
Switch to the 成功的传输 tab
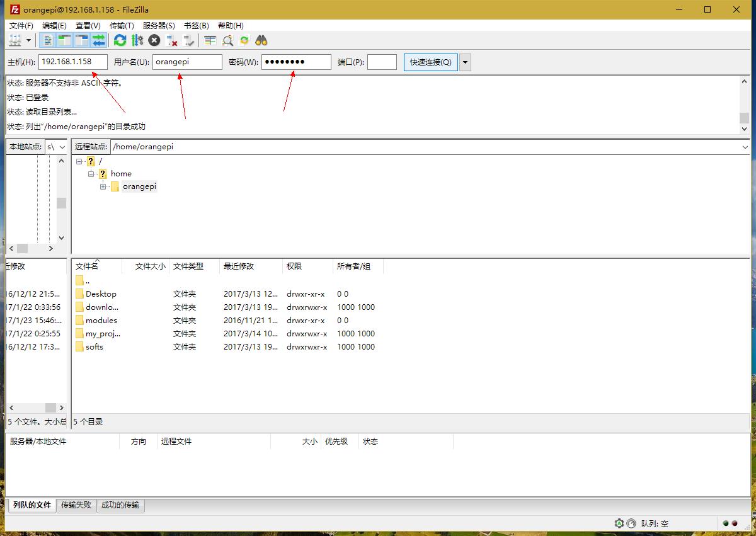[121, 505]
